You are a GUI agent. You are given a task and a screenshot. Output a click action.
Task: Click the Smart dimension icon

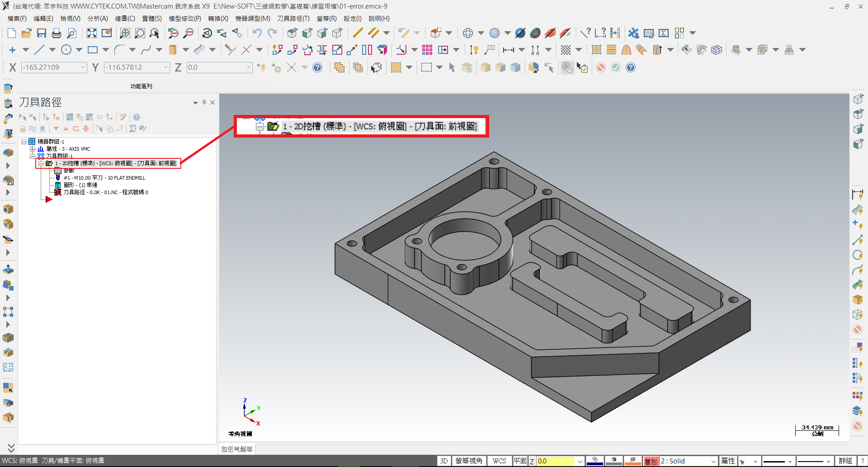pyautogui.click(x=474, y=50)
